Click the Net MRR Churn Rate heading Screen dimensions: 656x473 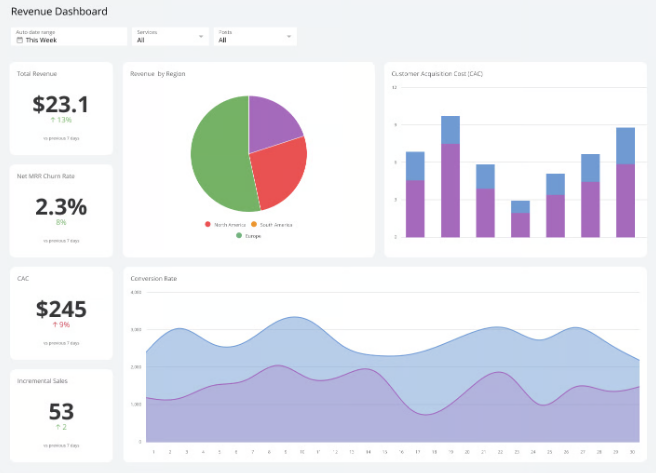pyautogui.click(x=46, y=176)
